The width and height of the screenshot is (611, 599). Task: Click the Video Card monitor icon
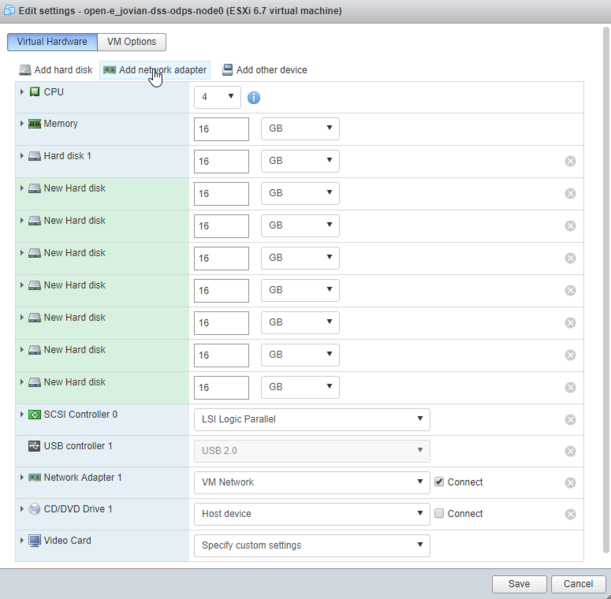point(35,541)
